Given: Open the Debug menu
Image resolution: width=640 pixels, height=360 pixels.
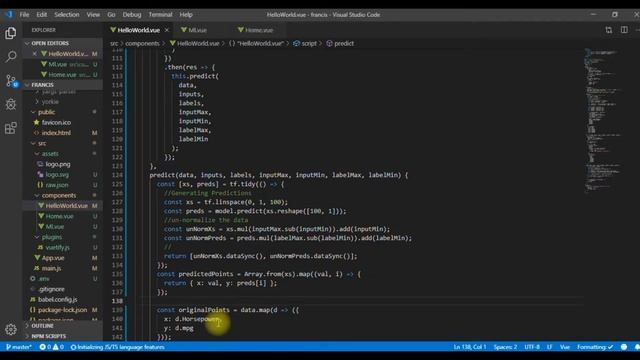Looking at the screenshot, I should (x=132, y=15).
